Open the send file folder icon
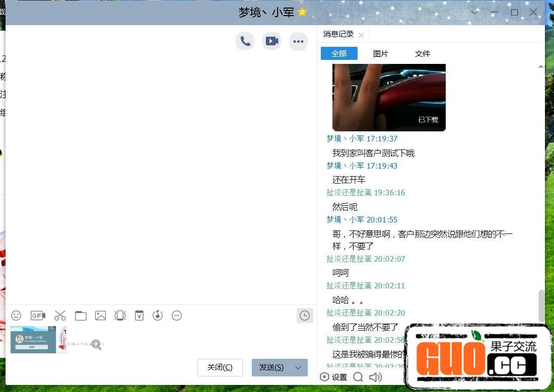 [81, 316]
